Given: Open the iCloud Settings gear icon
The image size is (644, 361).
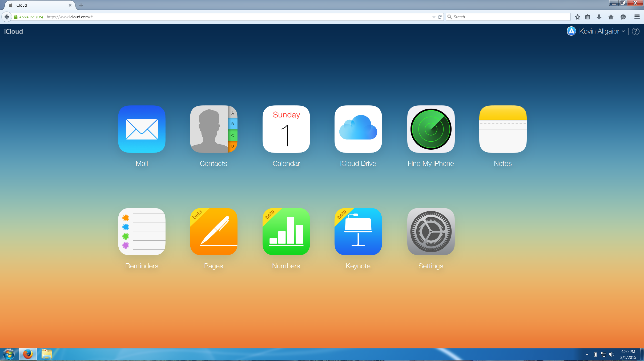Looking at the screenshot, I should pos(431,232).
